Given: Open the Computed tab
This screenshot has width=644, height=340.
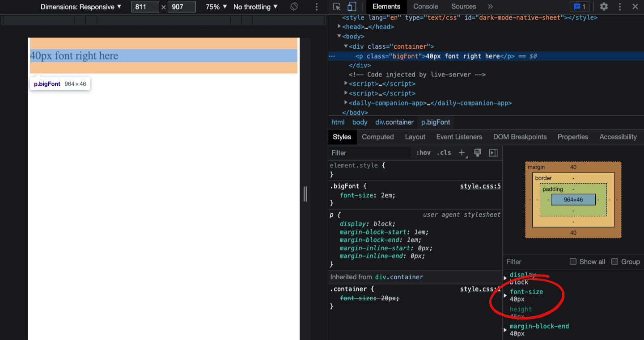Looking at the screenshot, I should (377, 137).
